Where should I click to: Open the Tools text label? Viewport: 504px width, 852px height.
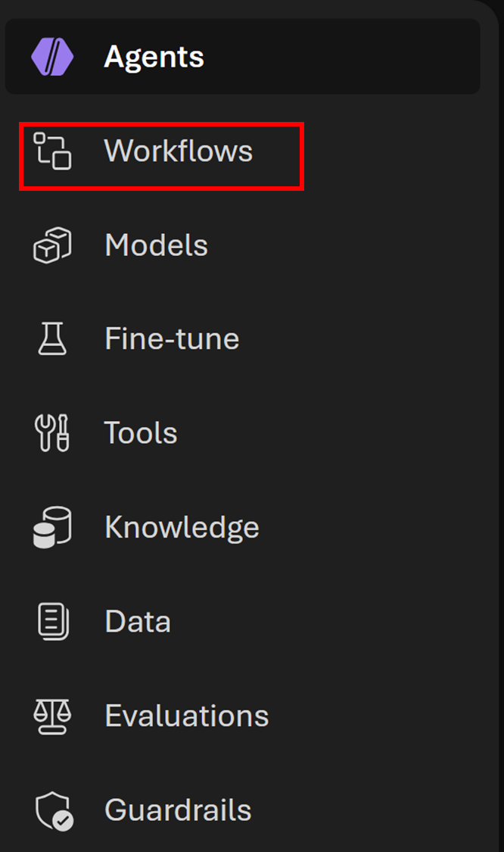141,433
